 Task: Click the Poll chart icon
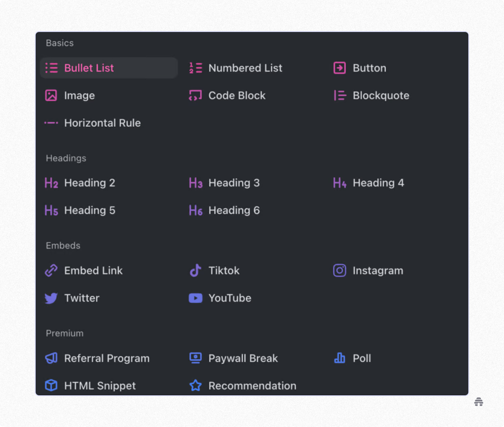(x=340, y=358)
